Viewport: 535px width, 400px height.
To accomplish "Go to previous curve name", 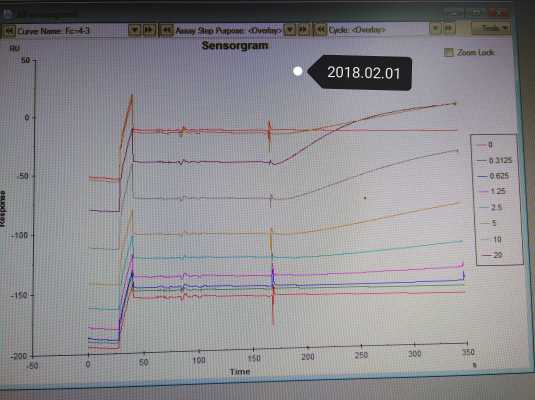I will point(9,31).
